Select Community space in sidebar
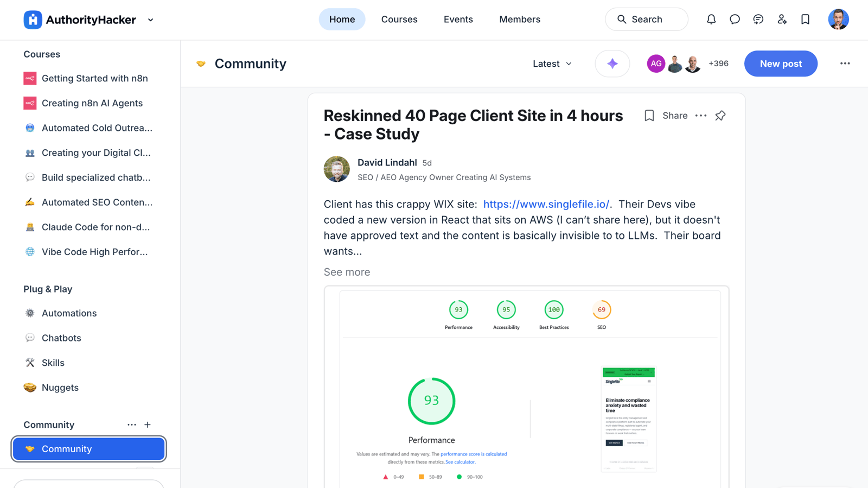Image resolution: width=868 pixels, height=488 pixels. tap(88, 449)
